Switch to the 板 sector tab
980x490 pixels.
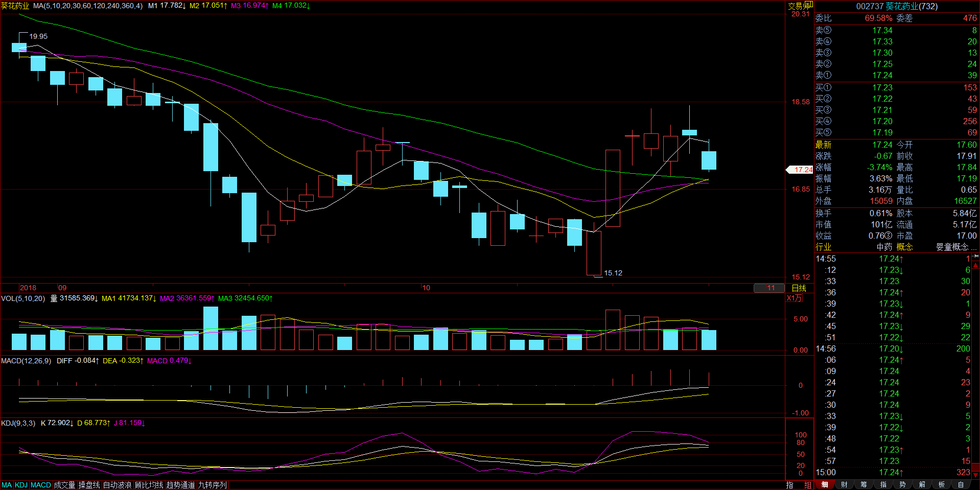pos(941,485)
